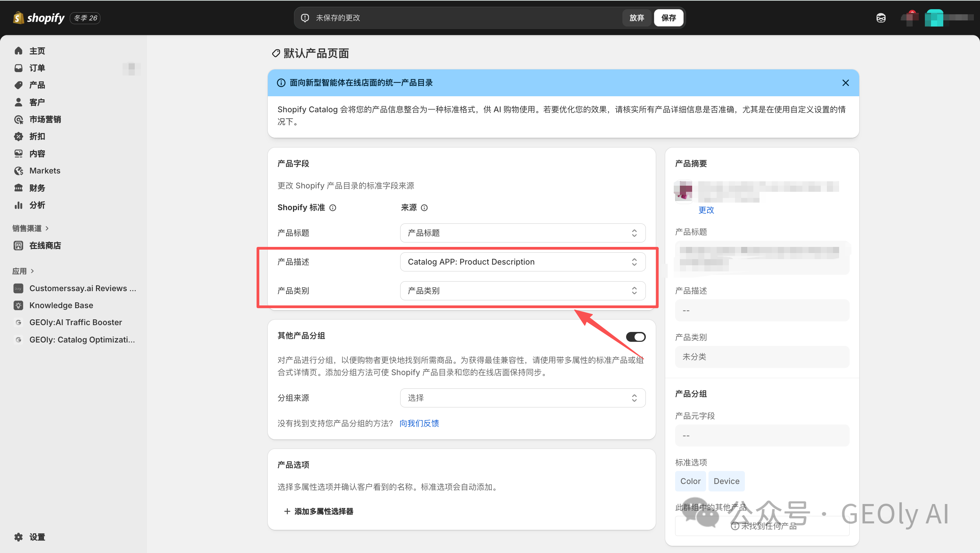Open the Markets globe icon
This screenshot has width=980, height=553.
[x=18, y=171]
